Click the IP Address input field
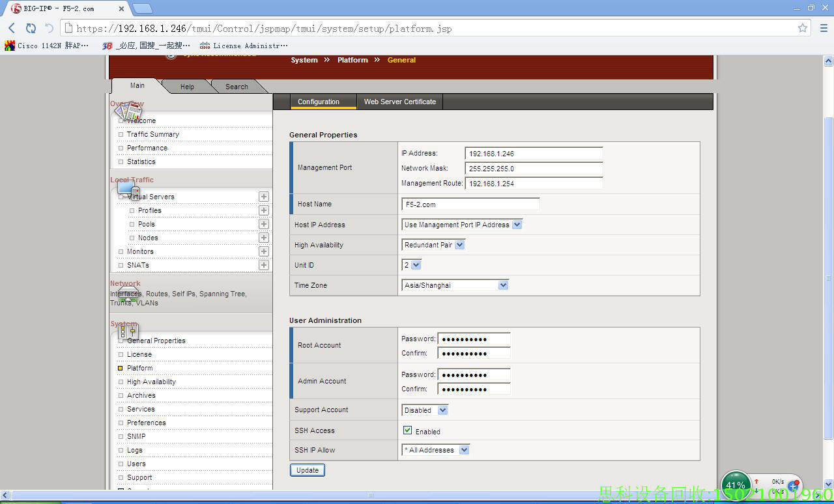This screenshot has height=504, width=834. click(x=534, y=154)
